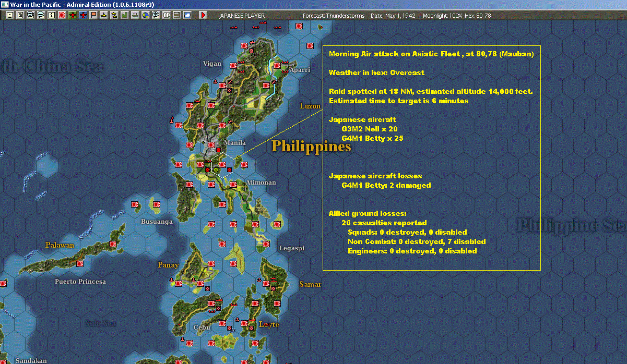Click 'Non Combat: 0 destroyed, 7 disabled' line

coord(417,241)
